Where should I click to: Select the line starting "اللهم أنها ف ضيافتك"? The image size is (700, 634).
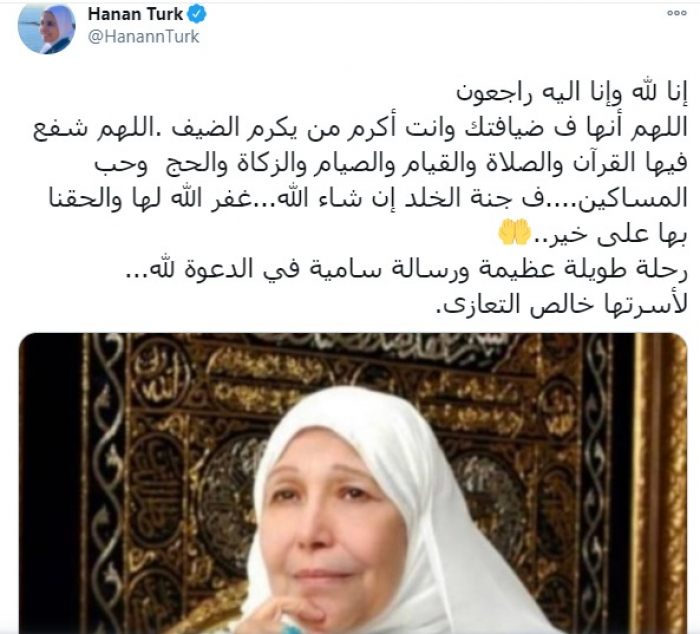360,128
